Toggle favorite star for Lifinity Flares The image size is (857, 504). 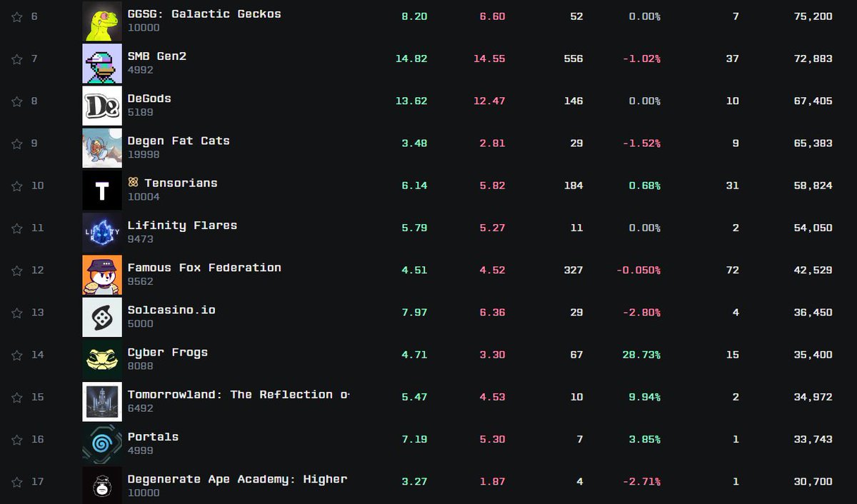click(x=17, y=228)
